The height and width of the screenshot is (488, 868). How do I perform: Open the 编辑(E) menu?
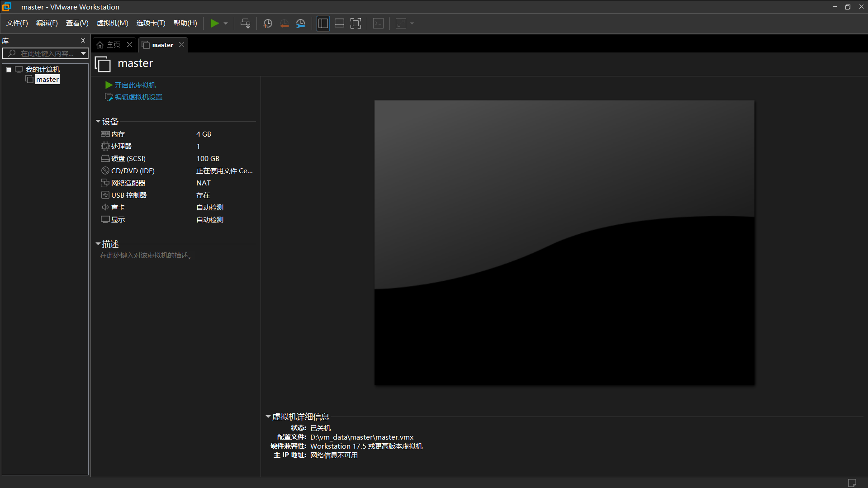pos(47,23)
